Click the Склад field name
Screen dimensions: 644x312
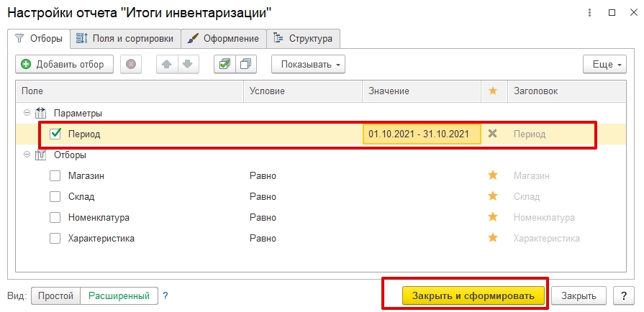81,197
